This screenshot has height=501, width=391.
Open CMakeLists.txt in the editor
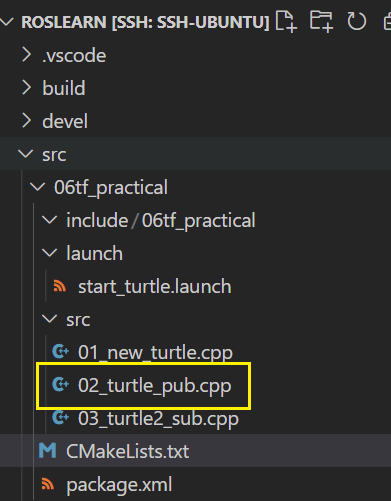[127, 451]
